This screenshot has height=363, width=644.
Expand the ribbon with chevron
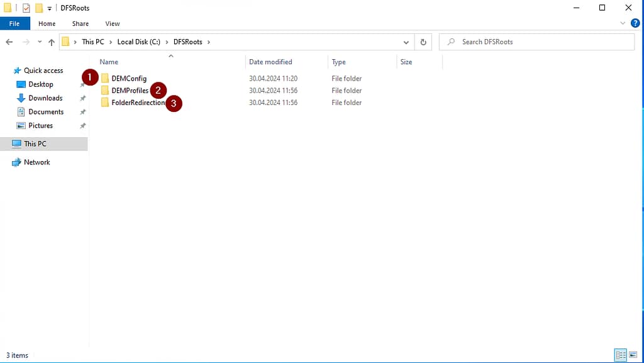623,23
